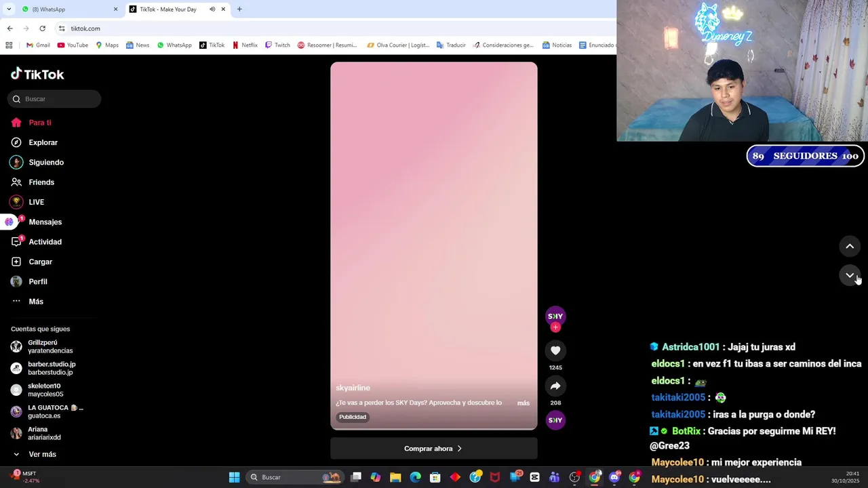Open the YouTube bookmark
Screen dimensions: 868x488
pos(73,45)
